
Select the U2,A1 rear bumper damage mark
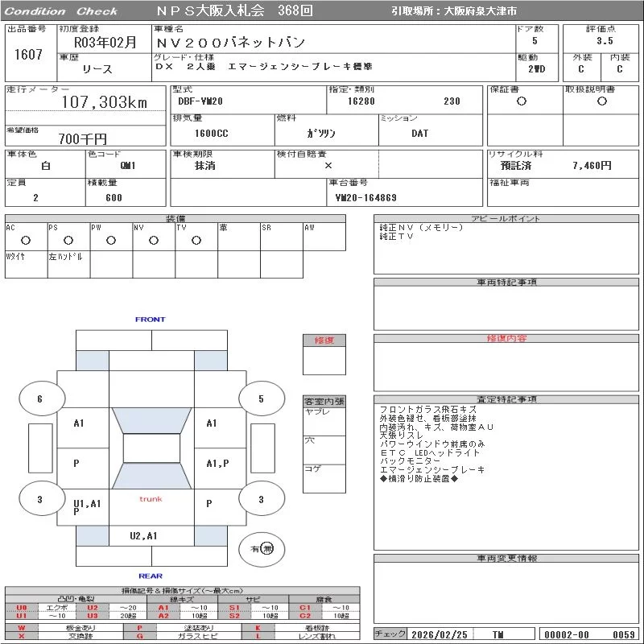[x=144, y=535]
